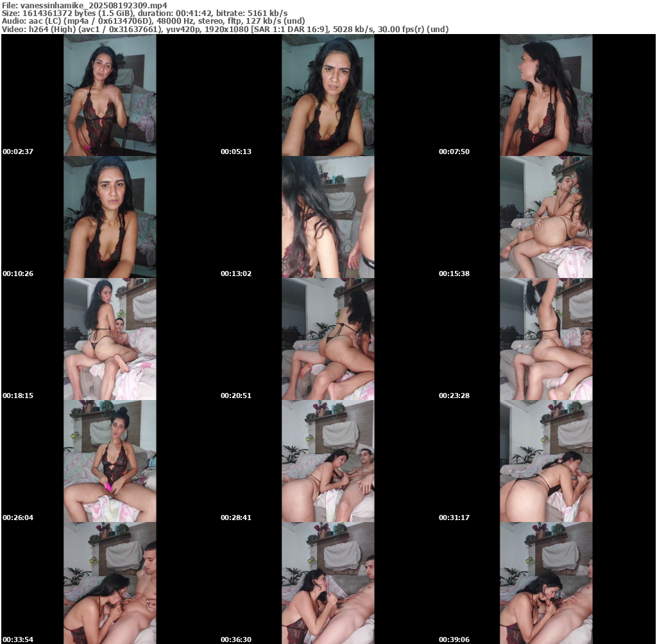This screenshot has width=657, height=644.
Task: Click the 00:33:54 timestamp label
Action: click(x=18, y=640)
